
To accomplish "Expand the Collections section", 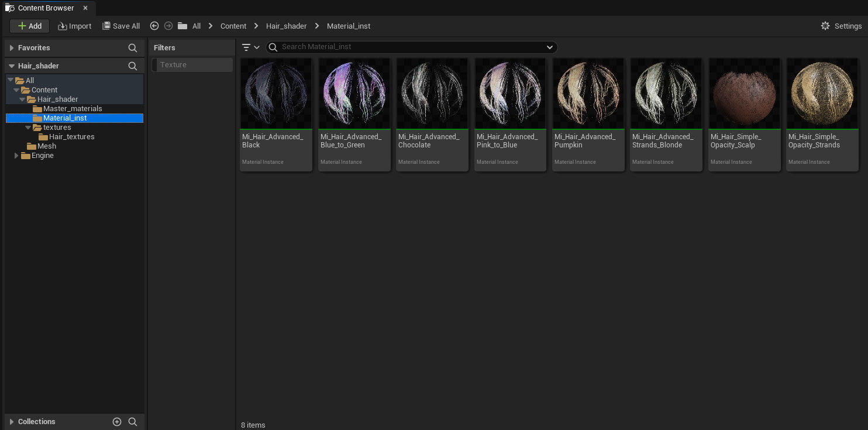I will click(12, 422).
